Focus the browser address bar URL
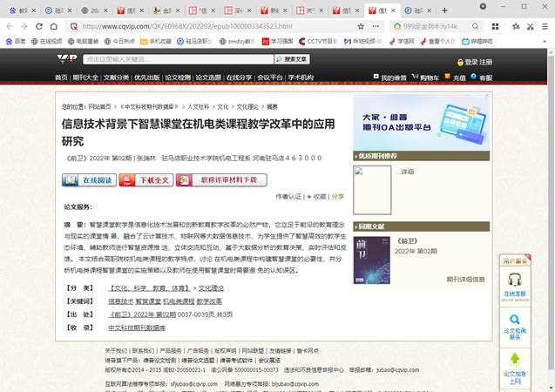This screenshot has height=392, width=555. click(213, 26)
